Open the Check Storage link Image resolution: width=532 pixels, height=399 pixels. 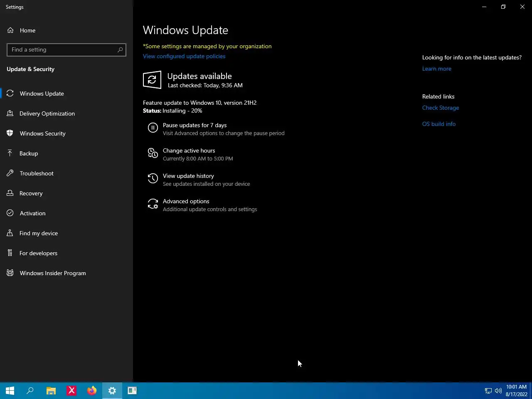point(441,108)
